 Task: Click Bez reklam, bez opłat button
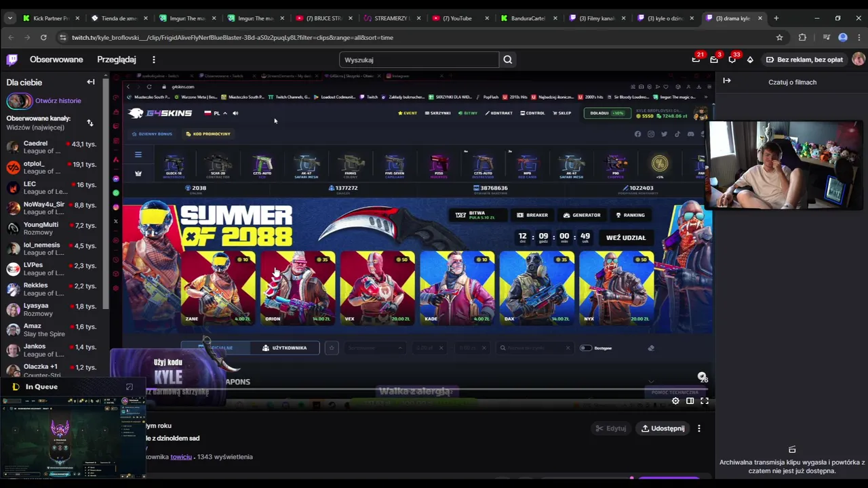click(x=804, y=60)
